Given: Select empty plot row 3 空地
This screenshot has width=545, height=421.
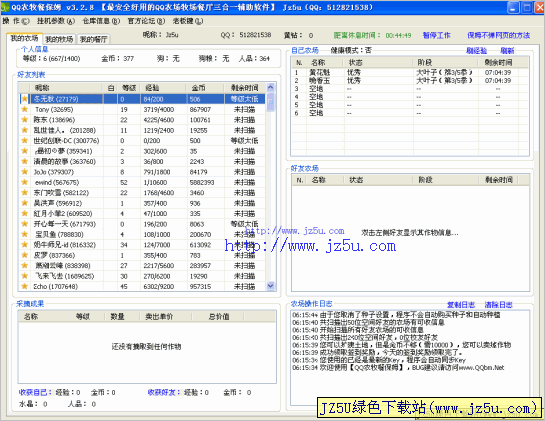Looking at the screenshot, I should click(x=410, y=89).
